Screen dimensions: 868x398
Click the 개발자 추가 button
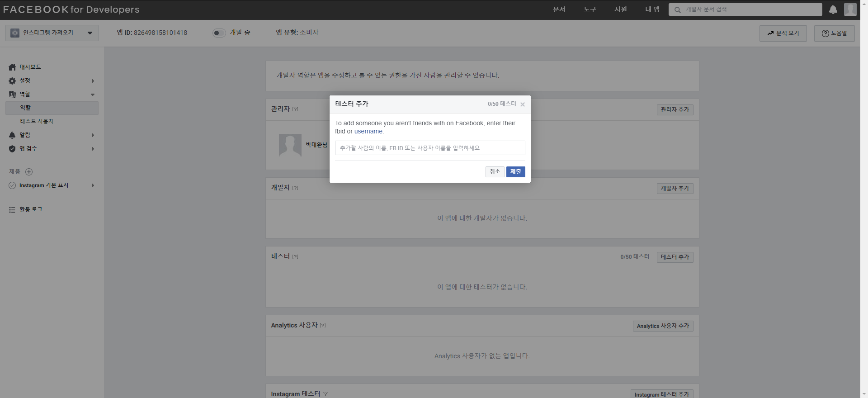[675, 189]
